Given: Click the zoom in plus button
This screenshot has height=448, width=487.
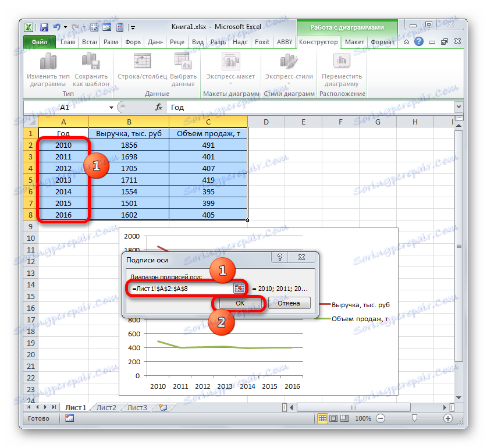Looking at the screenshot, I should (447, 418).
